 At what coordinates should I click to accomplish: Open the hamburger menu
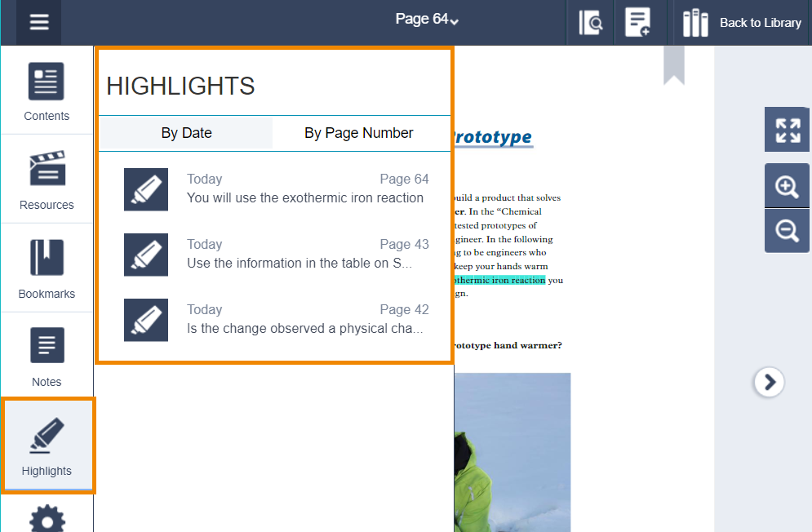pyautogui.click(x=39, y=22)
